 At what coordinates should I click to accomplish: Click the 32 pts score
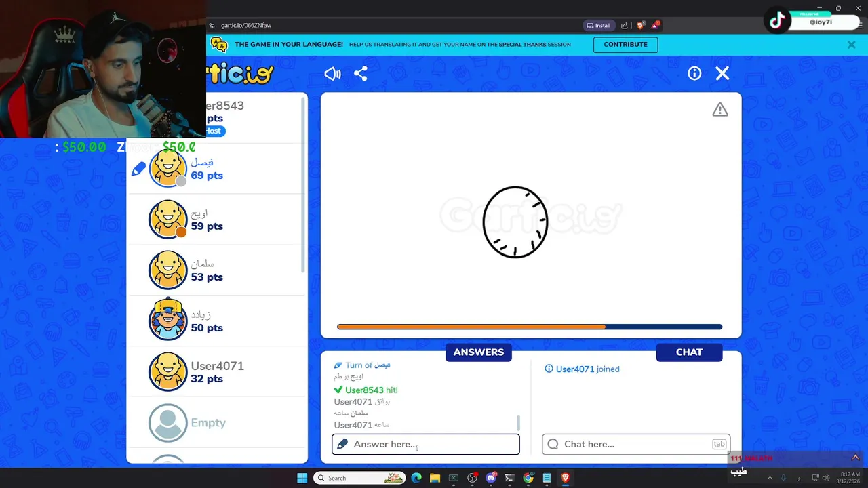(207, 379)
